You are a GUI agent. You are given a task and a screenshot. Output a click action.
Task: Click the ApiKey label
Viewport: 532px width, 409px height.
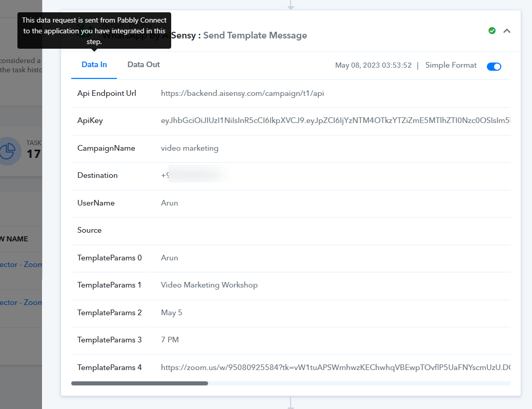(90, 120)
